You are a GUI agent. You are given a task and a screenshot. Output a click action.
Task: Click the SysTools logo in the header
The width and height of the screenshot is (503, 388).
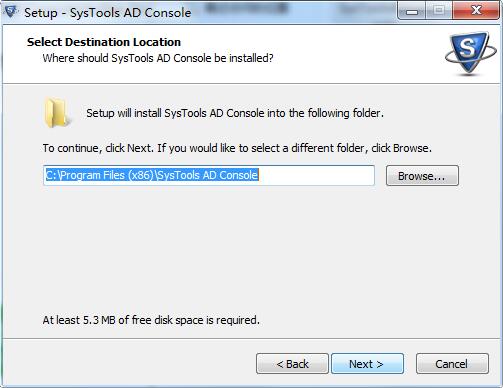pyautogui.click(x=471, y=53)
